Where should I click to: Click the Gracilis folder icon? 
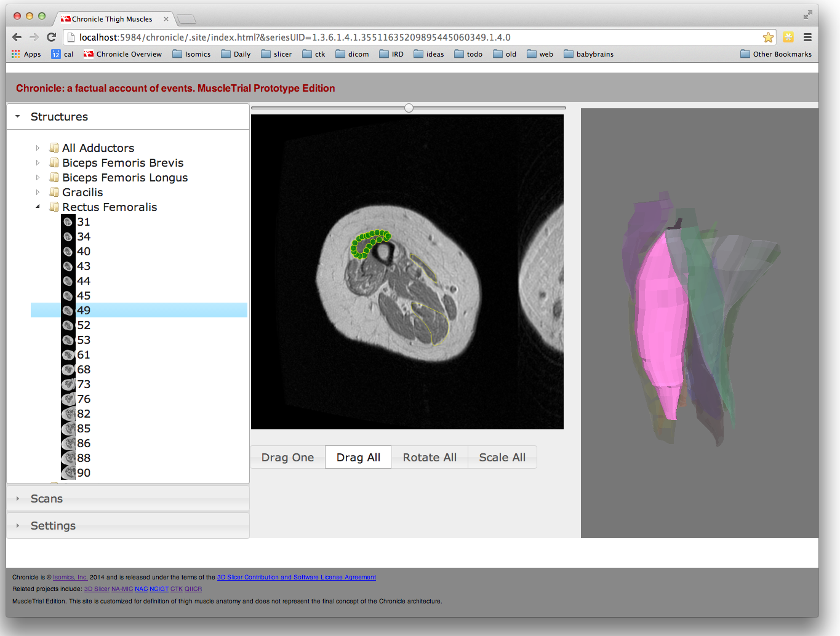coord(54,193)
